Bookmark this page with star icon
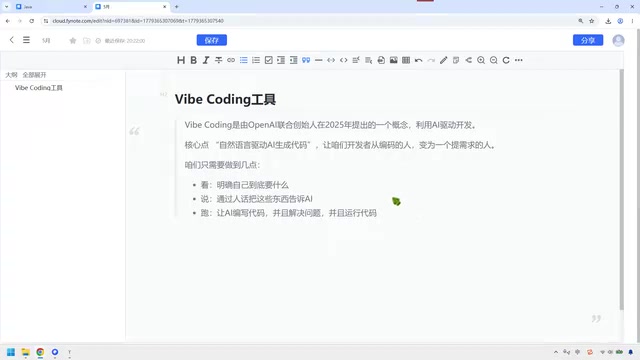The width and height of the screenshot is (640, 360). (x=591, y=21)
